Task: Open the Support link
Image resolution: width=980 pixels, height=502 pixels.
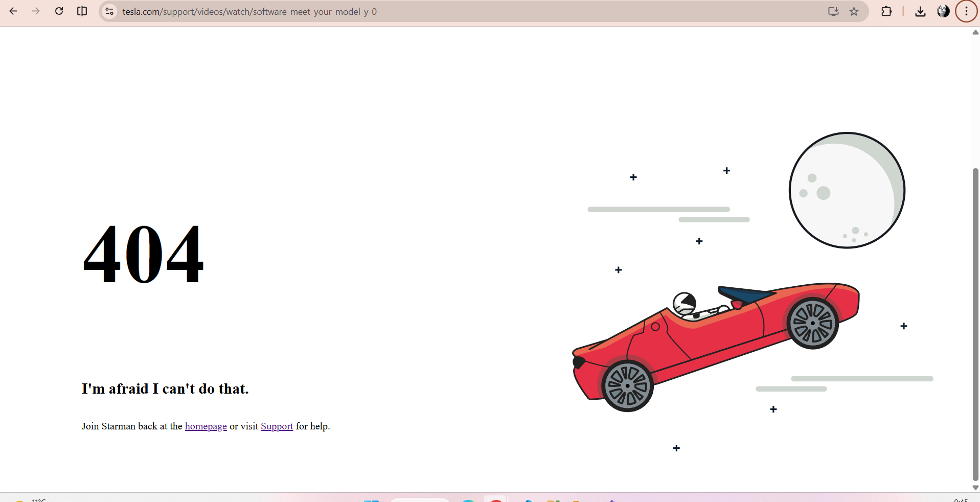Action: [277, 426]
